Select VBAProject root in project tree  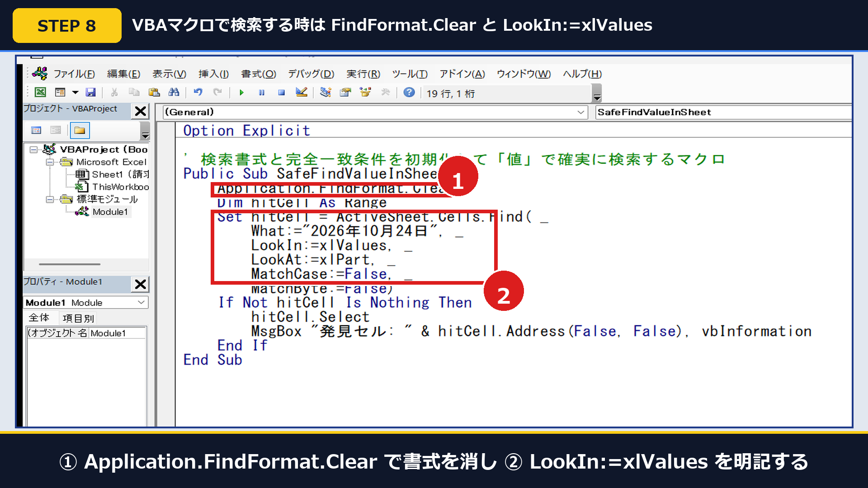pyautogui.click(x=104, y=150)
